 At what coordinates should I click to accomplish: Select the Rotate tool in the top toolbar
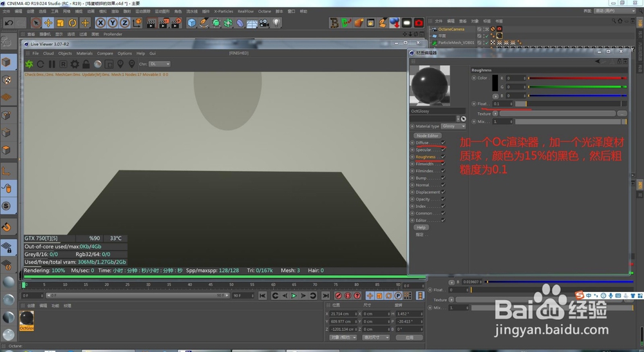(x=73, y=23)
